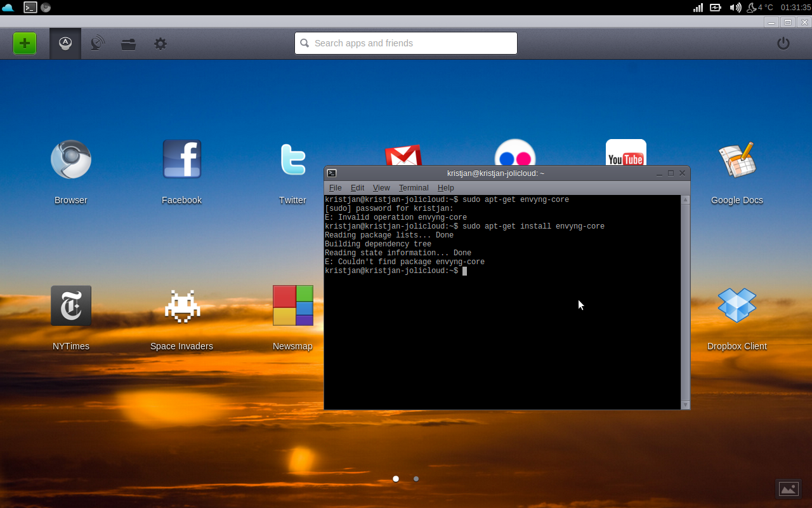
Task: Minimize the terminal window
Action: click(660, 173)
